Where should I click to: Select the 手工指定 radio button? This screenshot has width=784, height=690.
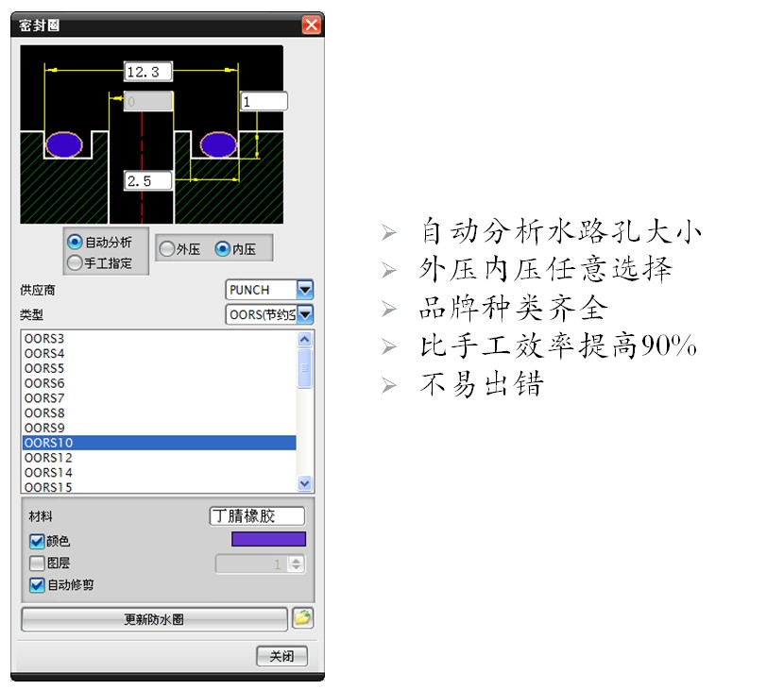click(x=76, y=263)
